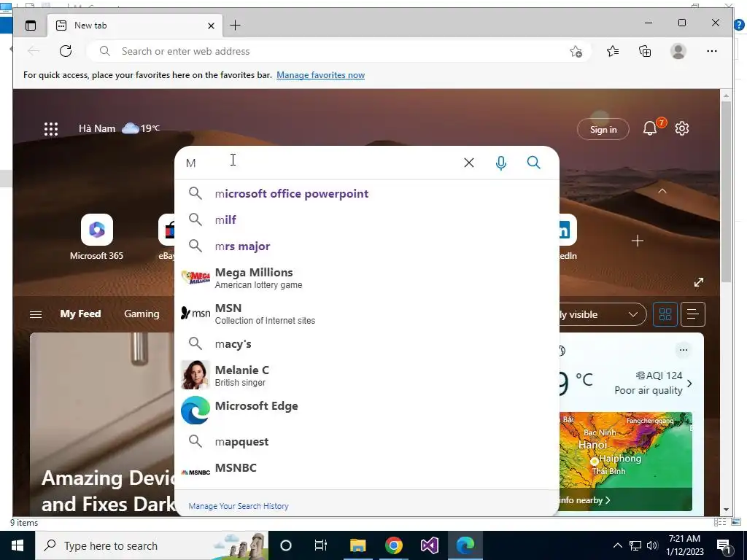Viewport: 747px width, 560px height.
Task: Open Hà Nam weather widget
Action: [x=119, y=128]
